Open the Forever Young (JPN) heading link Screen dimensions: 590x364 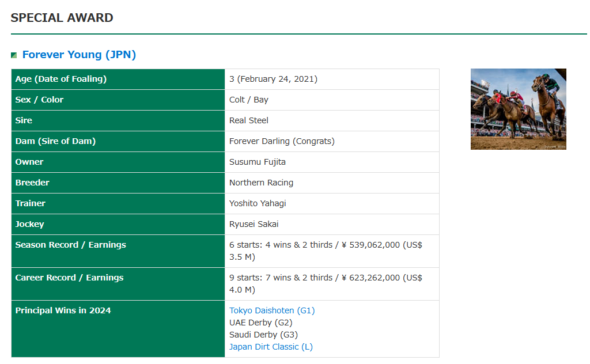(79, 55)
